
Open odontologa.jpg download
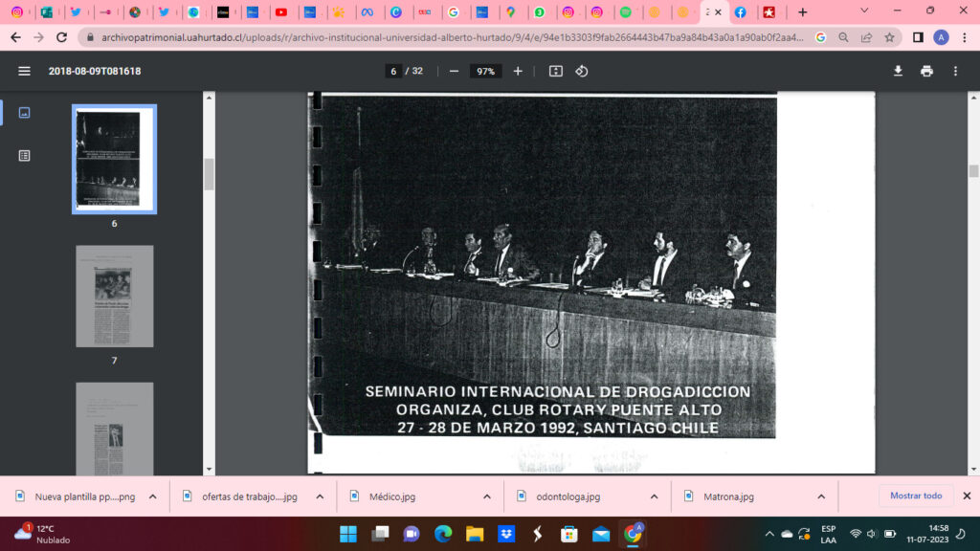pos(559,496)
